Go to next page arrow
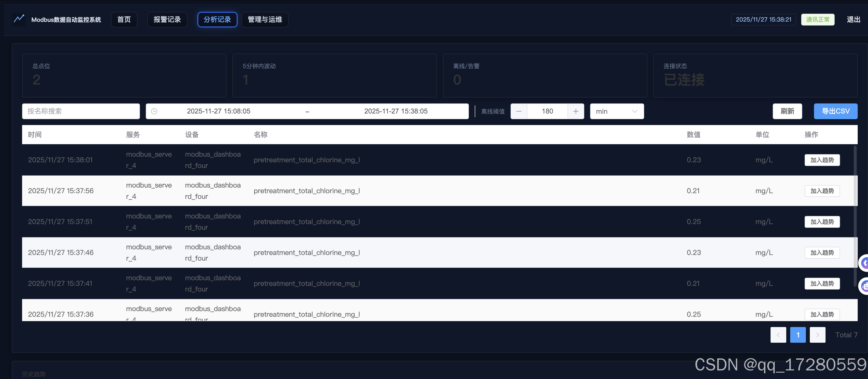Viewport: 868px width, 379px height. click(x=817, y=335)
